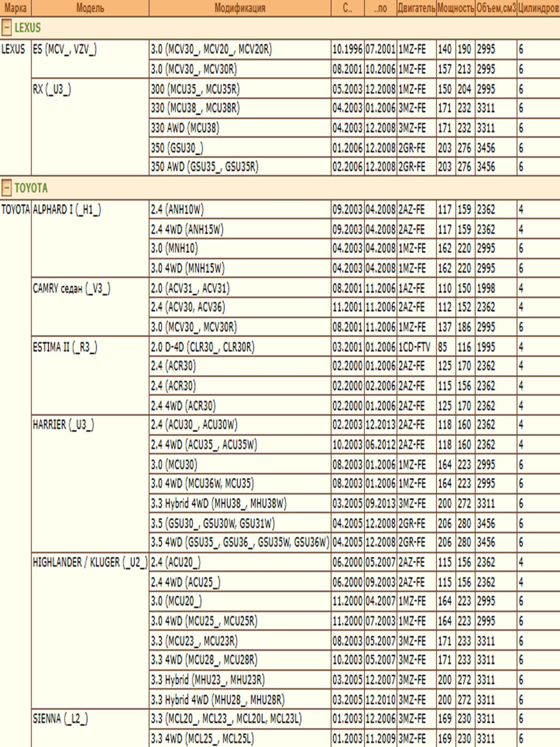
Task: Select the ESTIMA II (_R3_) model cell
Action: [x=65, y=347]
